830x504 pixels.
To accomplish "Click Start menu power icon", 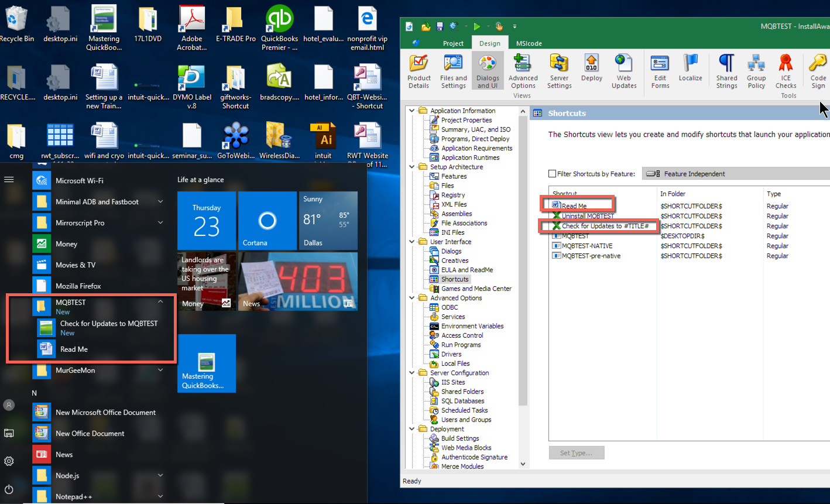I will [9, 489].
